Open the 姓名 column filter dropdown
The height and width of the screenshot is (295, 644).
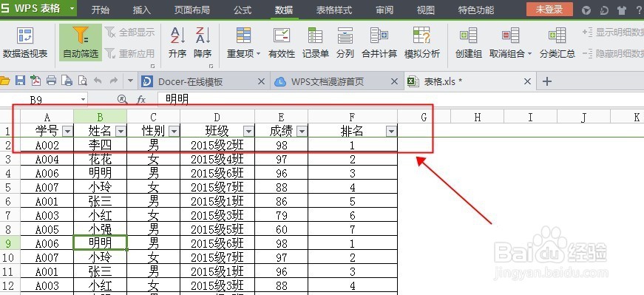coord(121,132)
